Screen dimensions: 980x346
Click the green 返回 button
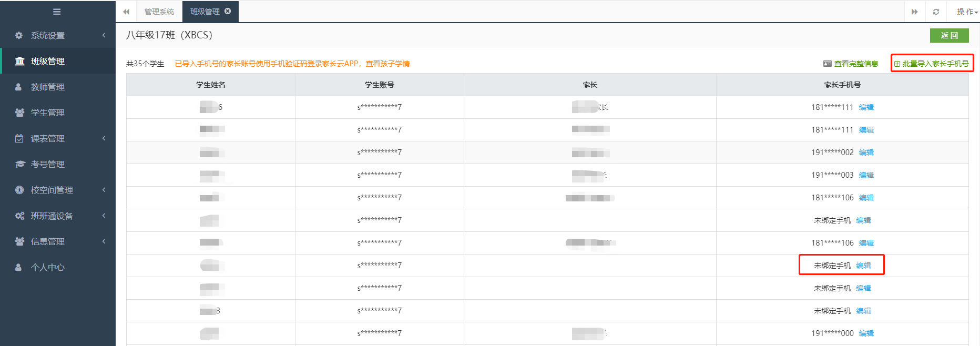point(949,35)
